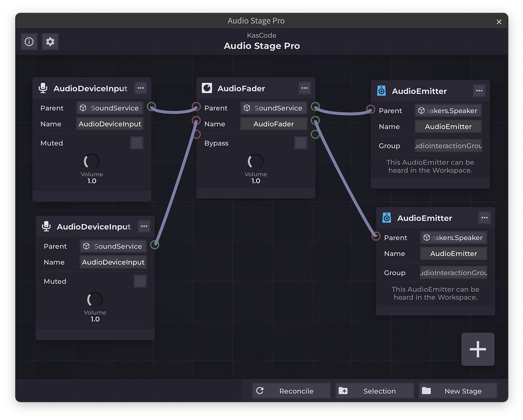Open the app info panel via the i icon

[29, 41]
